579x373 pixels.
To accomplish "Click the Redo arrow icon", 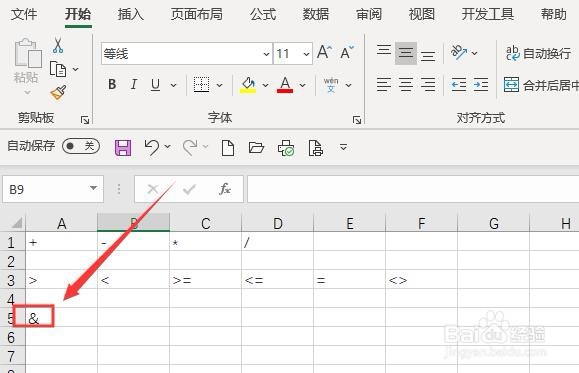I will (190, 147).
